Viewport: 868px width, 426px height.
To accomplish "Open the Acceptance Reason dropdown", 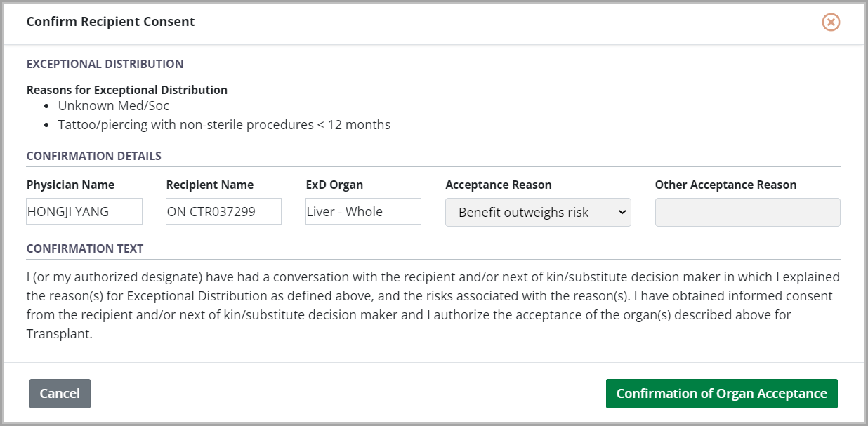I will [x=538, y=212].
